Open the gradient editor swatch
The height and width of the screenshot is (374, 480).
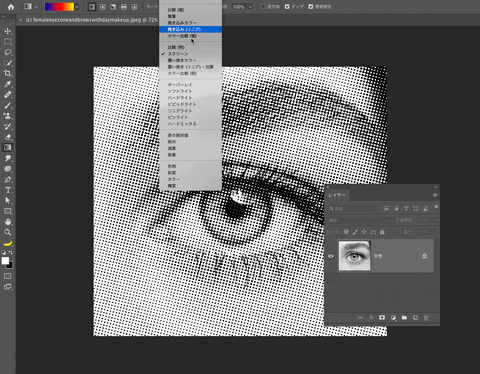pyautogui.click(x=59, y=7)
